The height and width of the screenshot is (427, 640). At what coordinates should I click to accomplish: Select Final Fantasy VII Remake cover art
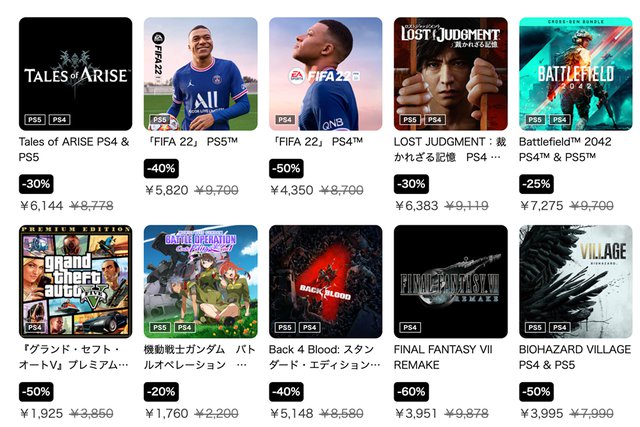(451, 282)
